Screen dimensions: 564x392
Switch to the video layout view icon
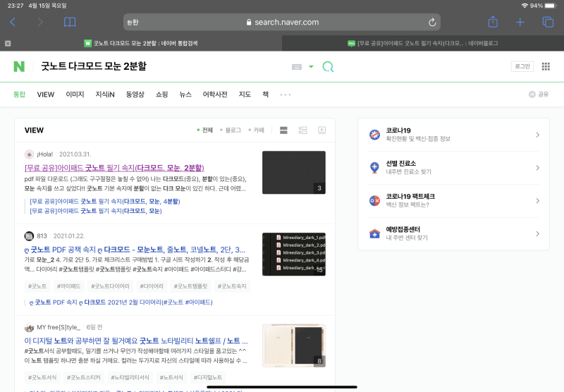tap(322, 130)
